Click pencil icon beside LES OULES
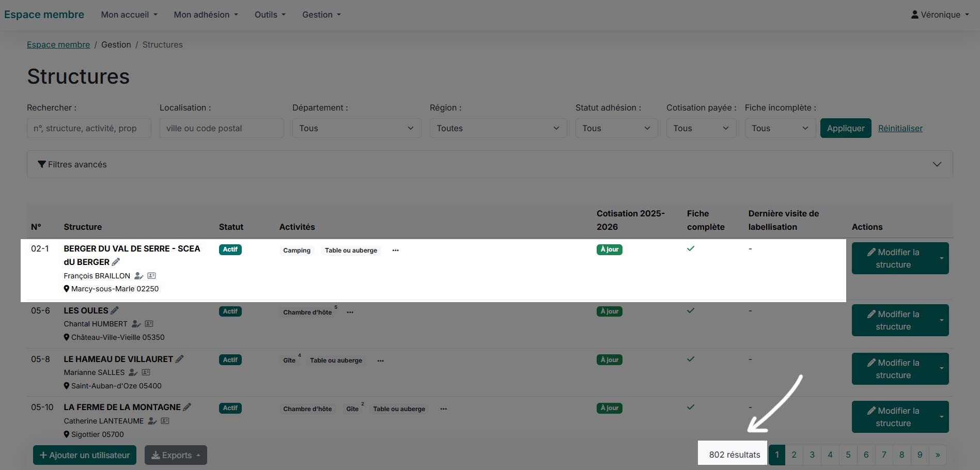 (x=115, y=310)
